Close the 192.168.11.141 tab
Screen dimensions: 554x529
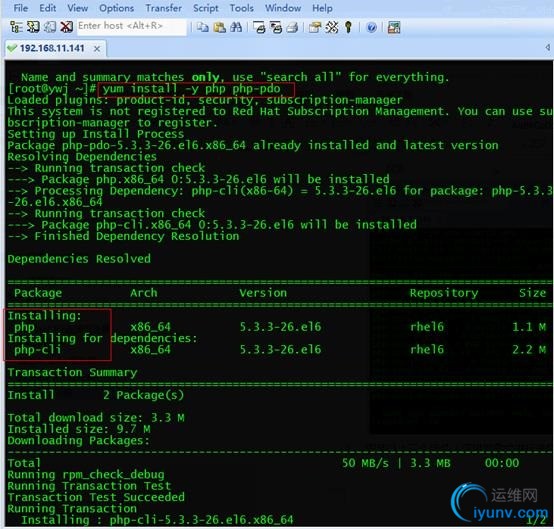96,49
